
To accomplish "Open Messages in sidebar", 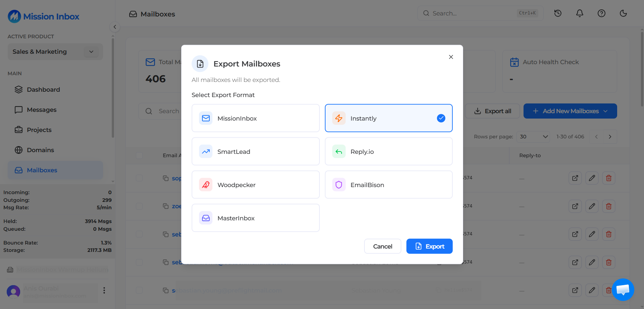I will point(55,110).
